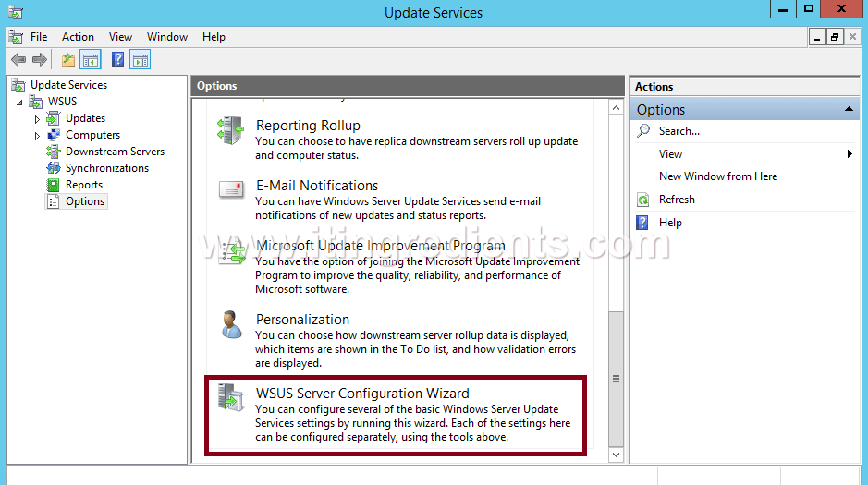Screen dimensions: 868x485
Task: Click the Options pane scrollbar thumb
Action: (x=616, y=379)
